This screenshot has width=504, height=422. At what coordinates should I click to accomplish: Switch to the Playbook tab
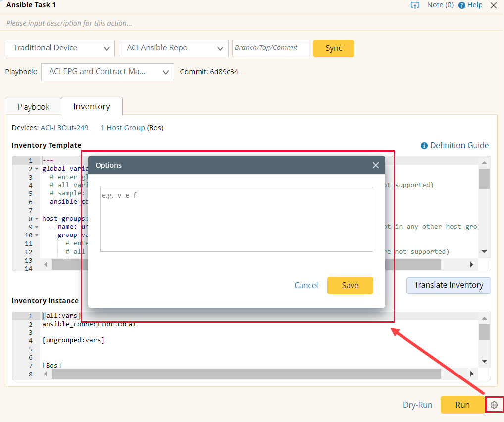coord(33,106)
